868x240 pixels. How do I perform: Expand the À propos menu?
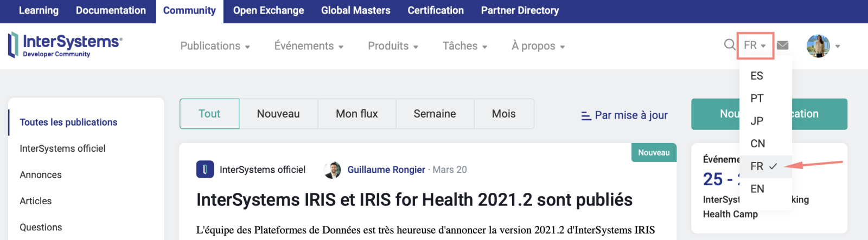click(538, 46)
